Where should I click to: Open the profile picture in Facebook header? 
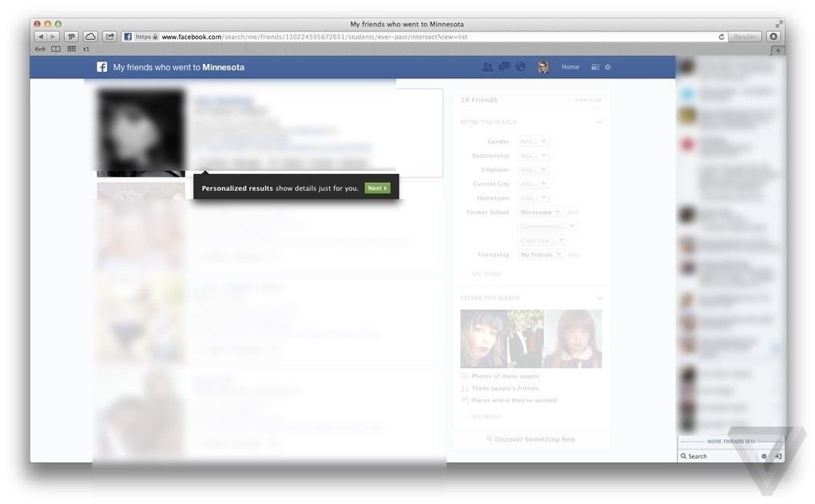(543, 67)
